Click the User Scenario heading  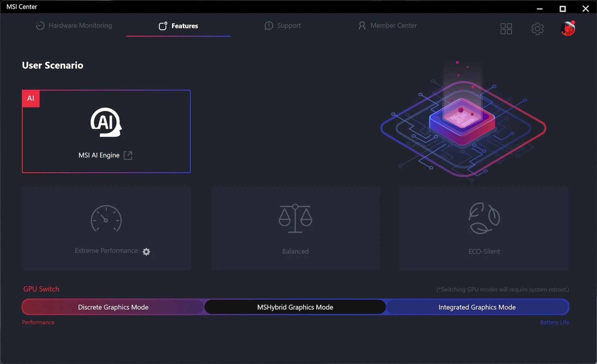(53, 65)
